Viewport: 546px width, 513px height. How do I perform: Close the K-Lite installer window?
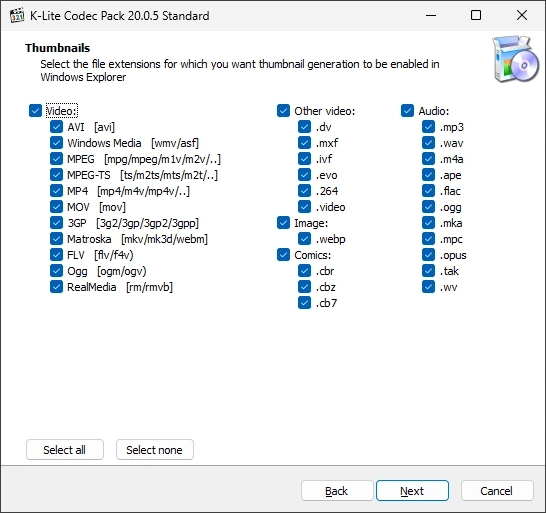tap(522, 15)
